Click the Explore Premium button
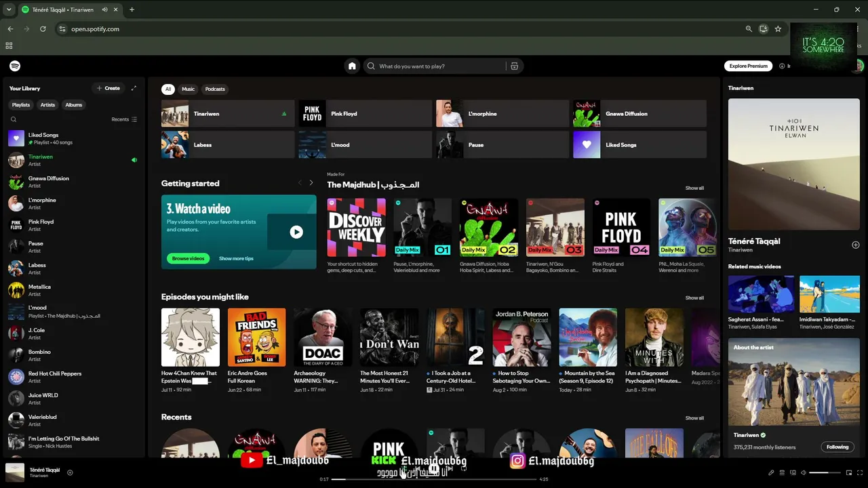868x488 pixels. pos(749,66)
